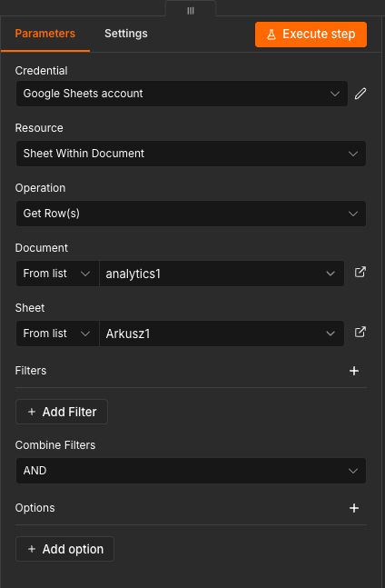
Task: Click the Add Filter button
Action: click(x=62, y=412)
